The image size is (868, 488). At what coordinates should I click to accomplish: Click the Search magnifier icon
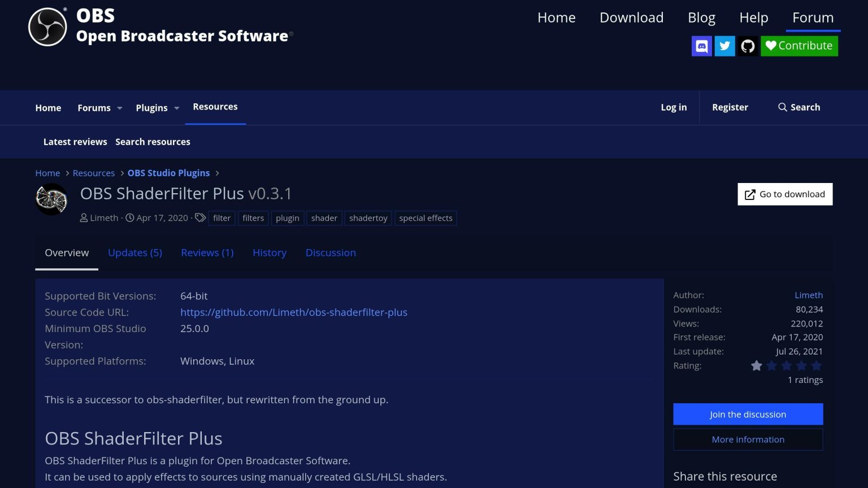[783, 107]
